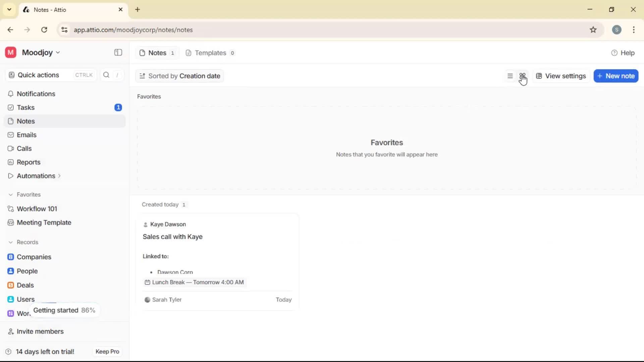
Task: Open the Companies record icon
Action: click(11, 257)
